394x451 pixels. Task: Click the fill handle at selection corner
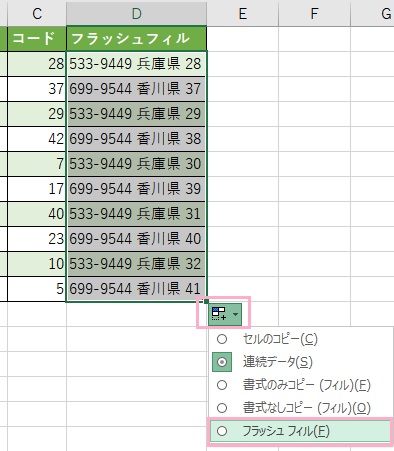(x=206, y=302)
